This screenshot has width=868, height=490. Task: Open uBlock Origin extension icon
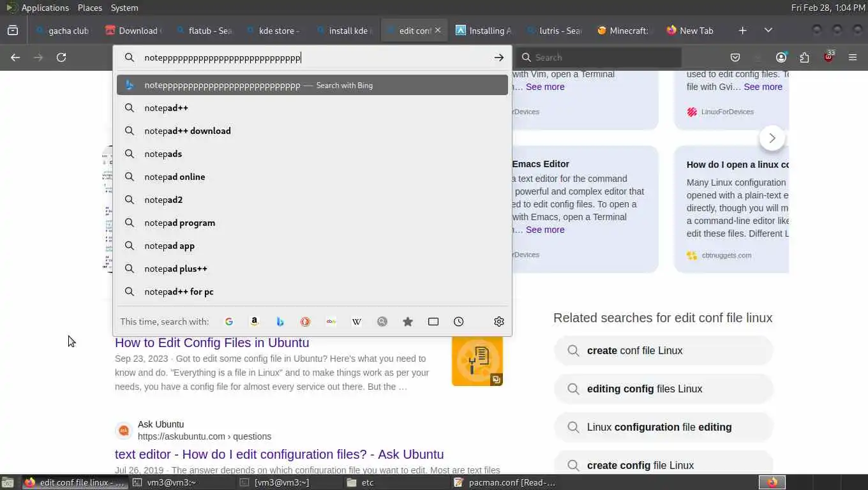pyautogui.click(x=828, y=57)
